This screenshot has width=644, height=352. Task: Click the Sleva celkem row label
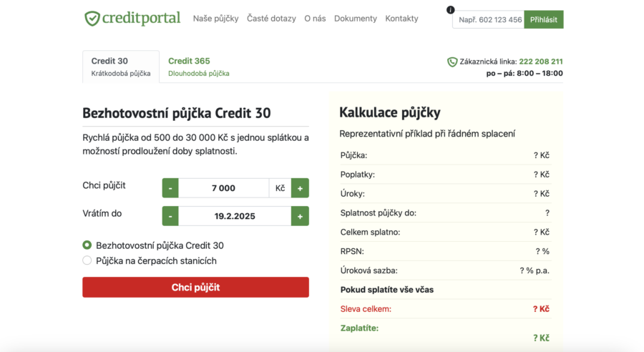click(x=366, y=309)
